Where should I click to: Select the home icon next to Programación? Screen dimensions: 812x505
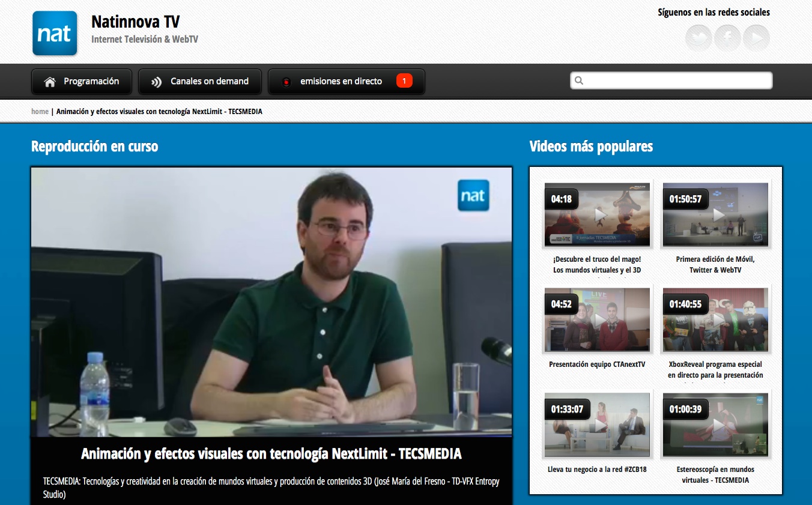click(50, 81)
